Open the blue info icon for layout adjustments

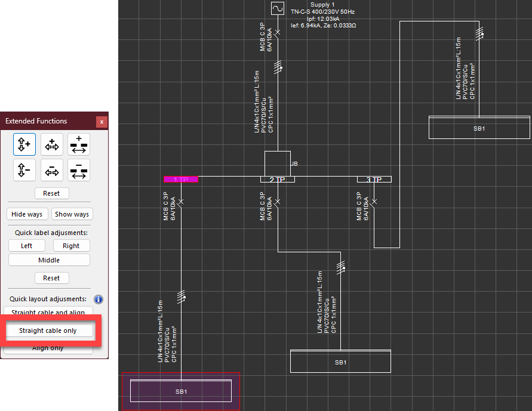pos(99,299)
